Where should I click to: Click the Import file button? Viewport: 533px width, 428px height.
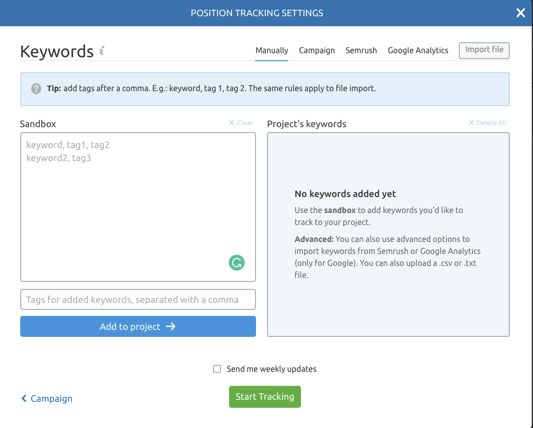point(484,50)
